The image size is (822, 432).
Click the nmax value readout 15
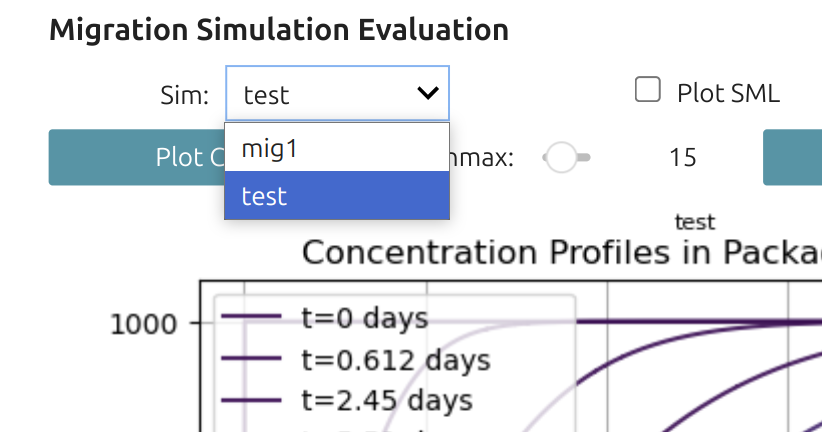click(x=682, y=158)
